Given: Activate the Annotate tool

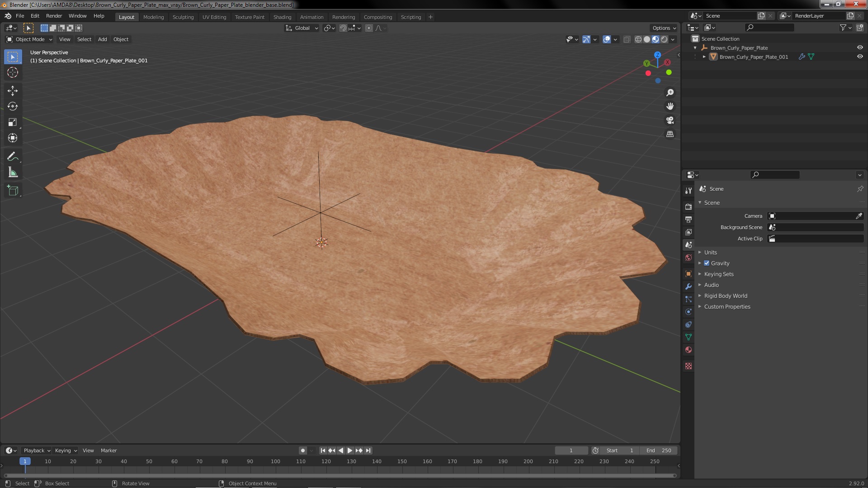Looking at the screenshot, I should [x=13, y=157].
